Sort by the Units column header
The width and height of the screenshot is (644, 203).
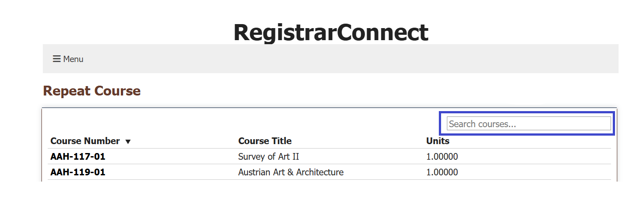click(x=438, y=141)
